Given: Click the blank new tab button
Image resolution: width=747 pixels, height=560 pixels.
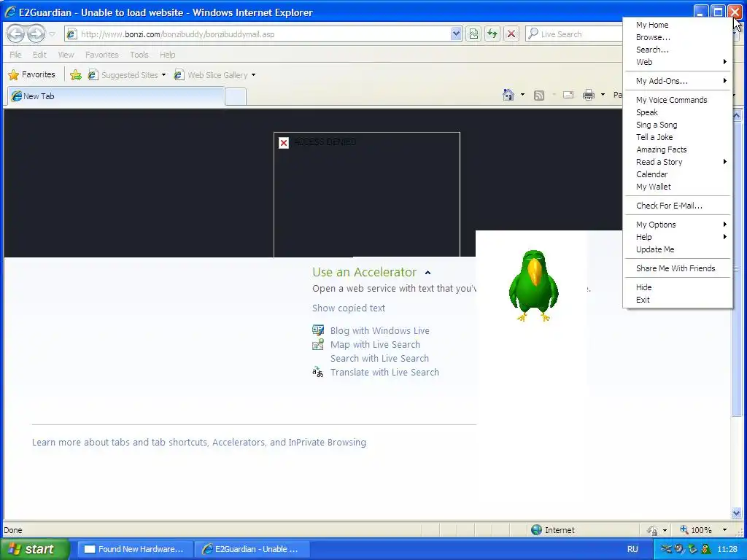Looking at the screenshot, I should (x=236, y=97).
